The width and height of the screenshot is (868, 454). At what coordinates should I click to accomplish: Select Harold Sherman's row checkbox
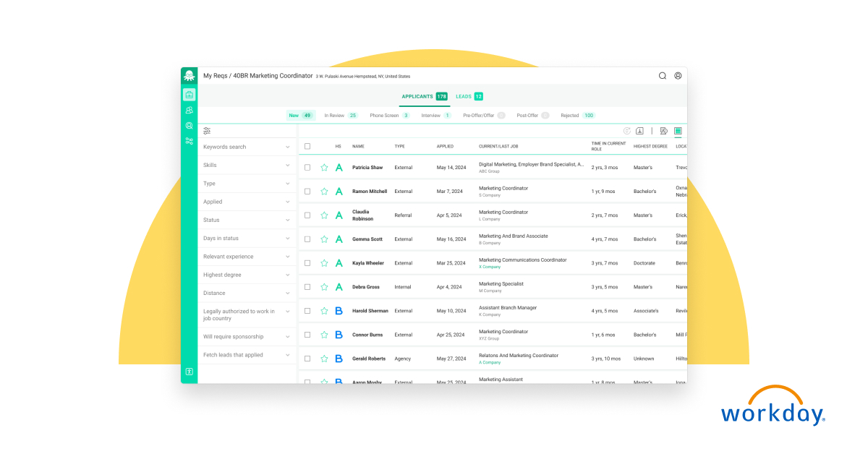pos(307,311)
